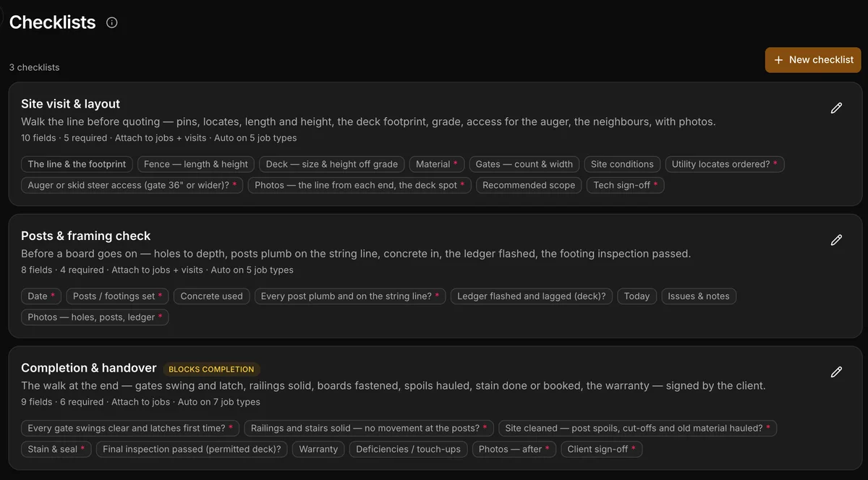The image size is (868, 480).
Task: Select the 'Tech sign-off' chip
Action: (626, 185)
